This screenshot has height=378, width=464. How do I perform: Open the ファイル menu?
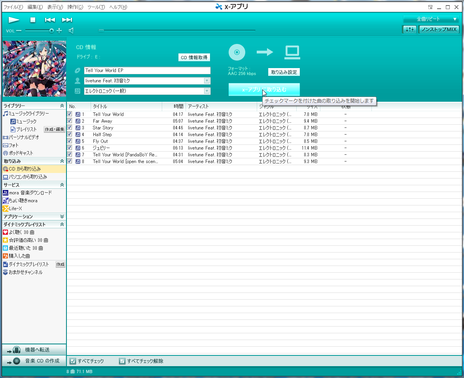click(13, 7)
